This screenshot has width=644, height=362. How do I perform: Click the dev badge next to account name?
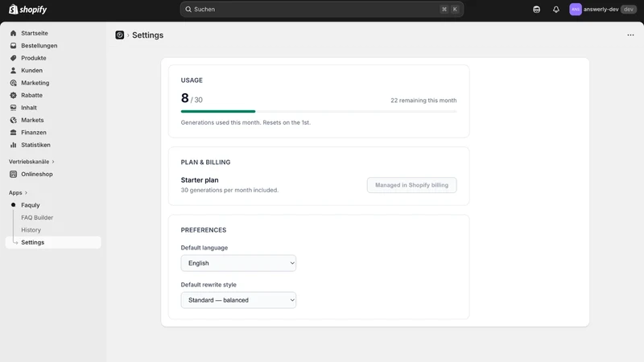tap(629, 9)
